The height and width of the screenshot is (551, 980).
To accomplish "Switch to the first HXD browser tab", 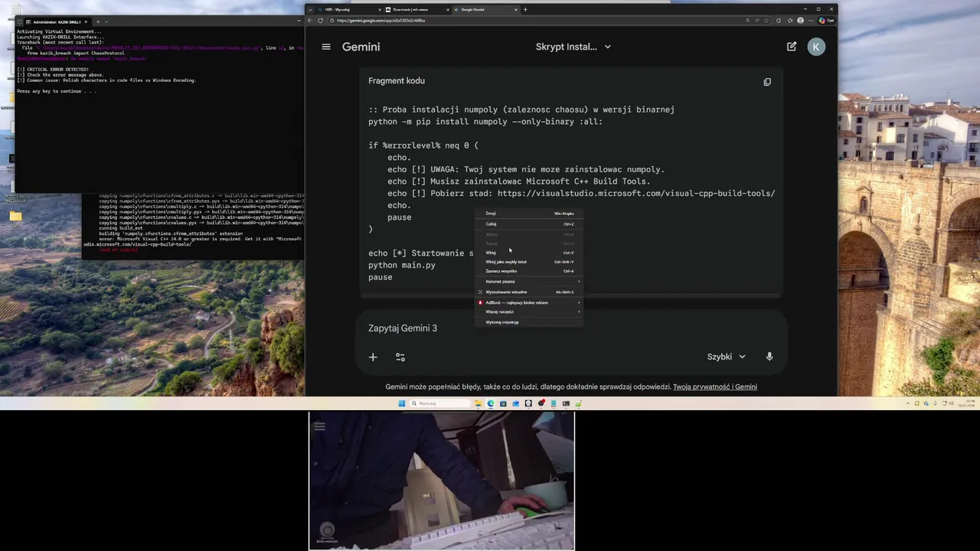I will click(x=349, y=9).
